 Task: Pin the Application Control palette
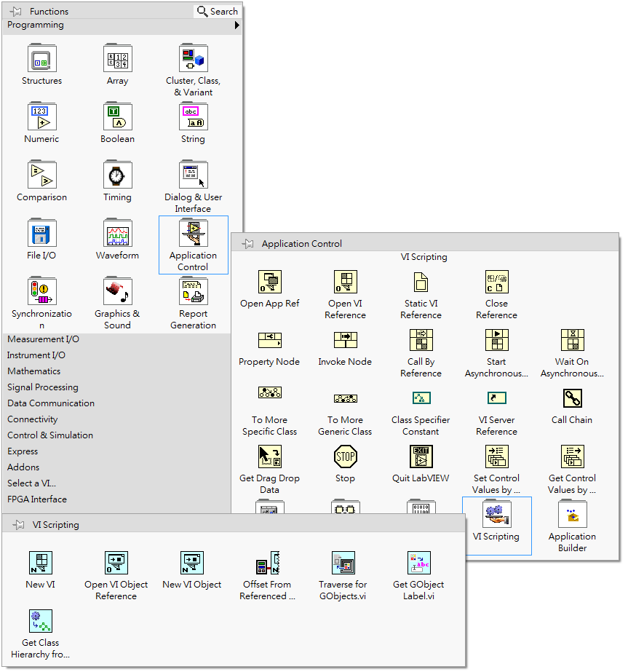click(247, 244)
